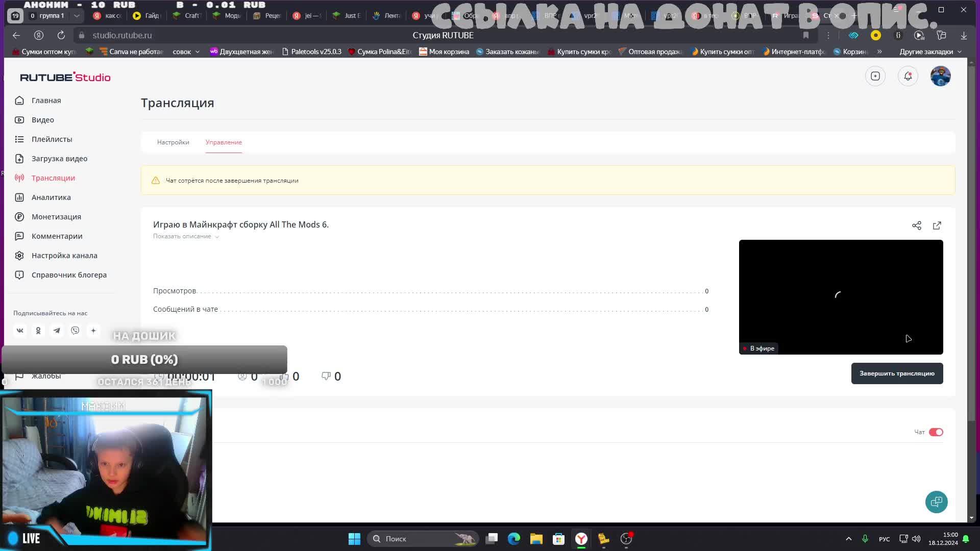The width and height of the screenshot is (980, 551).
Task: Bookmark this page icon
Action: click(806, 35)
